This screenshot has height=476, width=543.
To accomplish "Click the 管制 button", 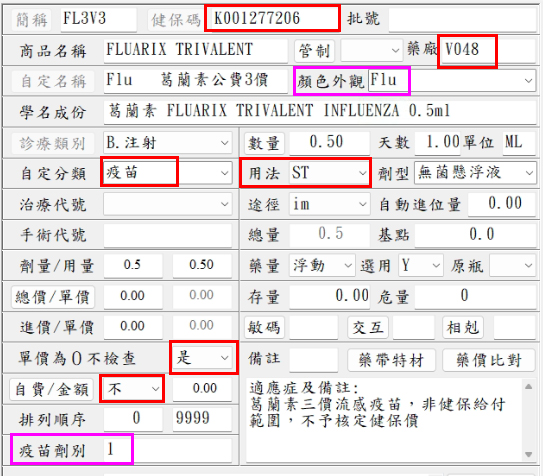I will pos(314,51).
